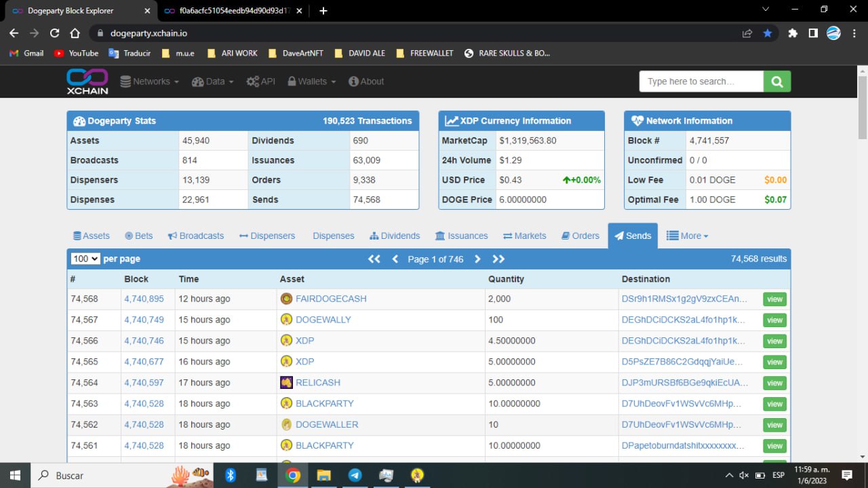Viewport: 868px width, 488px height.
Task: Go to next page arrow
Action: tap(477, 259)
